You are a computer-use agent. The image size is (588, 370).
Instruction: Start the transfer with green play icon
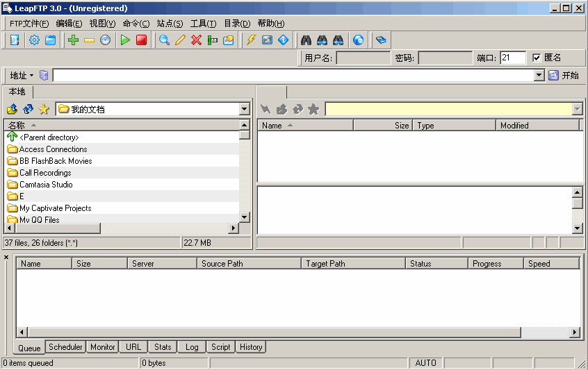pyautogui.click(x=125, y=40)
